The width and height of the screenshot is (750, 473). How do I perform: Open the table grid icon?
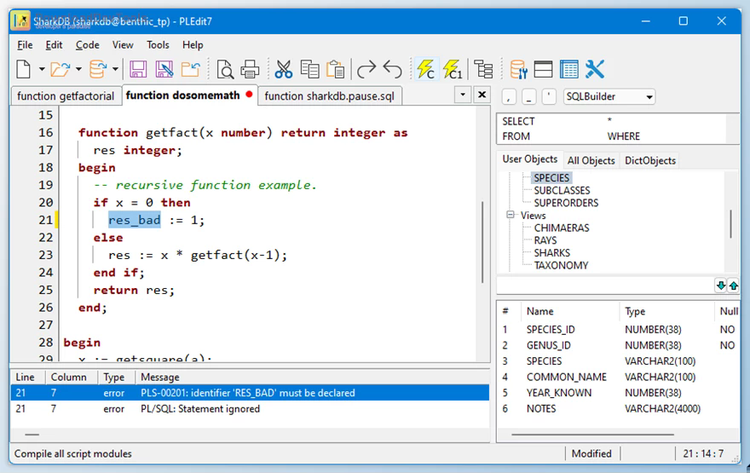[x=569, y=69]
